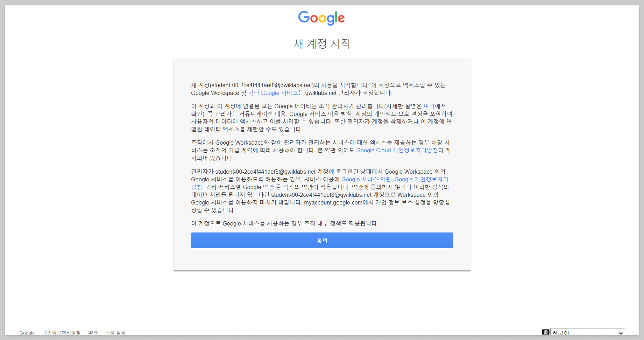Image resolution: width=644 pixels, height=340 pixels.
Task: Open the 기타 Google 서비스 link
Action: (273, 93)
